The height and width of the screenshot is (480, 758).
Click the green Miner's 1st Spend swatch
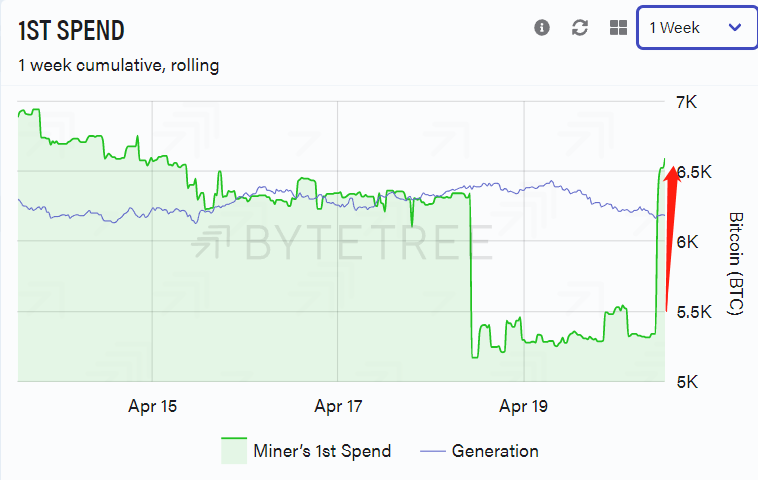click(234, 451)
